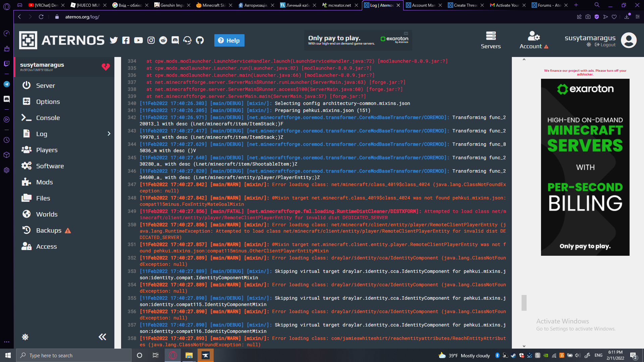Open Players in the sidebar

click(64, 150)
